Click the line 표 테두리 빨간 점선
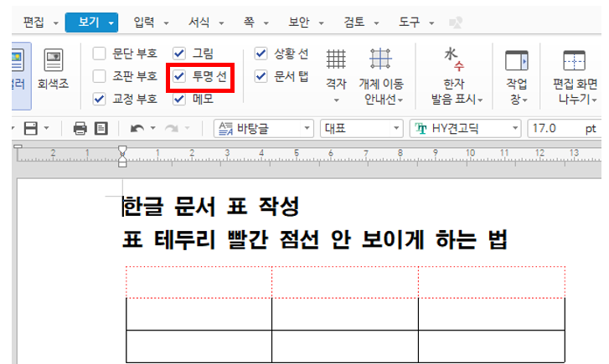Screen dimensions: 609x364 click(x=220, y=239)
